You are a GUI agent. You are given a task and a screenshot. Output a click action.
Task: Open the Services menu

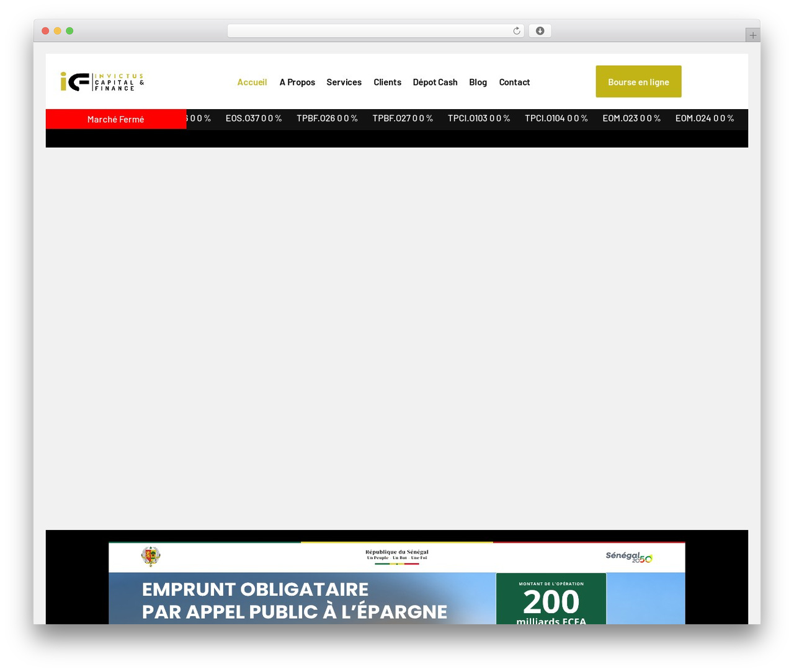(344, 82)
